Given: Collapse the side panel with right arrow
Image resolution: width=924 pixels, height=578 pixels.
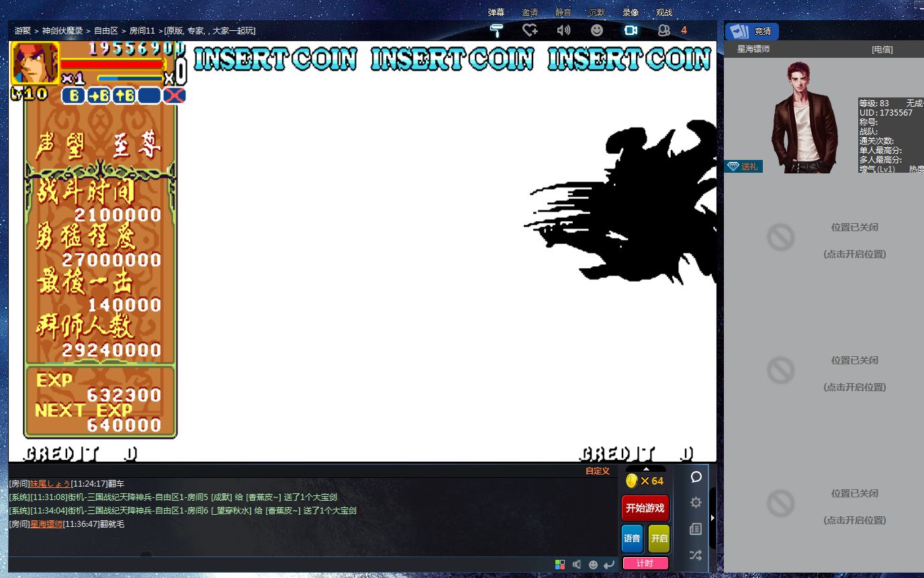Looking at the screenshot, I should (x=712, y=518).
